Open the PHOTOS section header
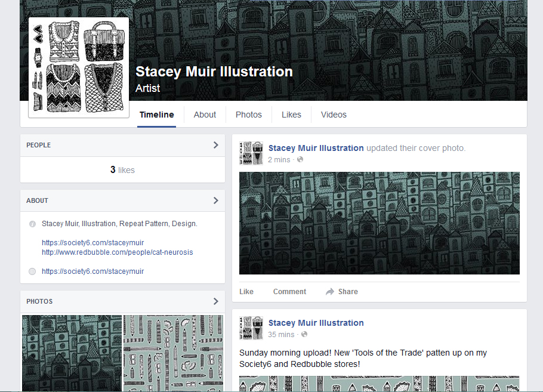Screen dimensions: 543x392 (x=122, y=301)
